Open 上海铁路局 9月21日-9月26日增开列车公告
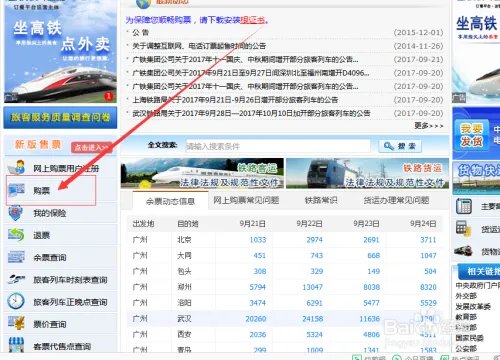 (235, 100)
